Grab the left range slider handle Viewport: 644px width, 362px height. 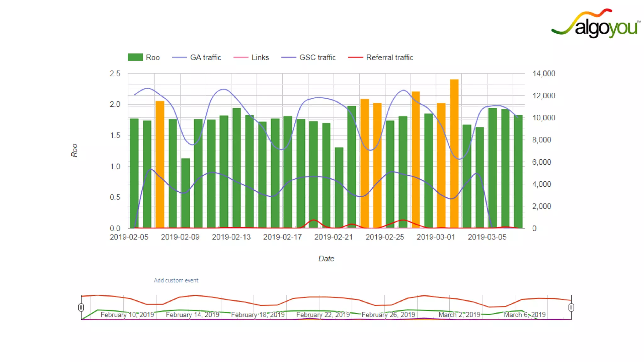click(x=81, y=307)
